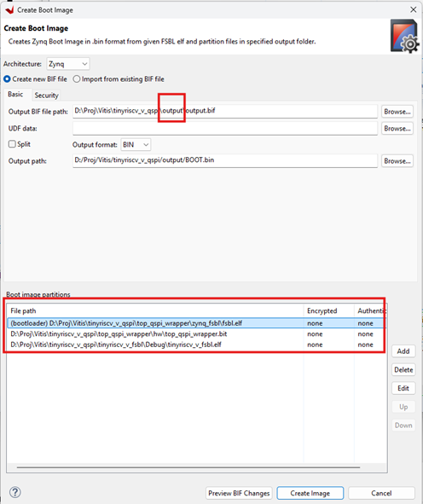The image size is (423, 504).
Task: Click the Output path BOOT.bin field
Action: click(x=225, y=160)
